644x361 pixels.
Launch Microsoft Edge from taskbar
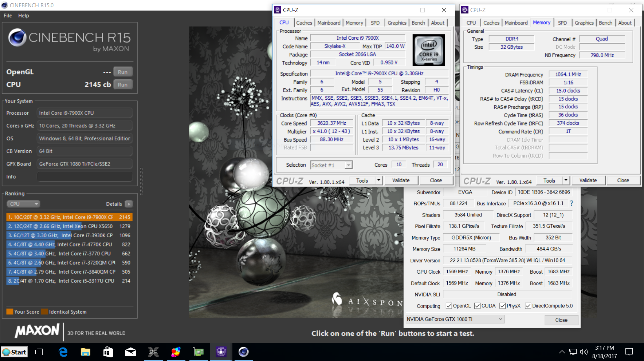(63, 352)
